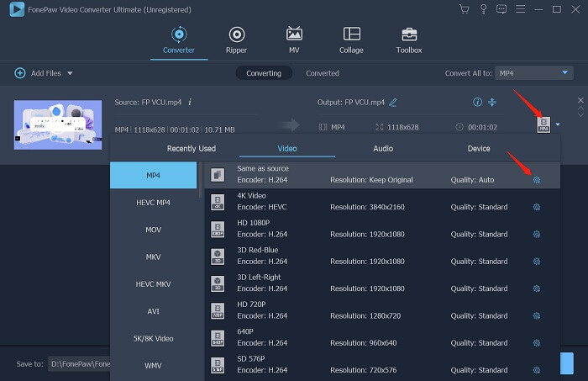Click the FonePaw app logo
The width and height of the screenshot is (588, 381).
17,9
